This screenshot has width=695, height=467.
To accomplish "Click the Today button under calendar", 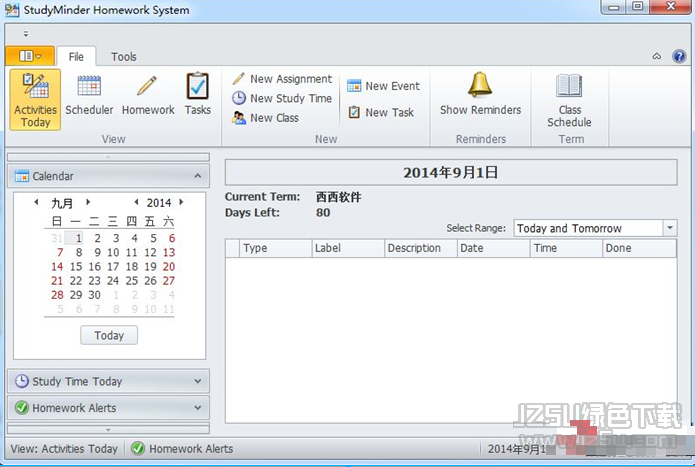I will coord(109,335).
